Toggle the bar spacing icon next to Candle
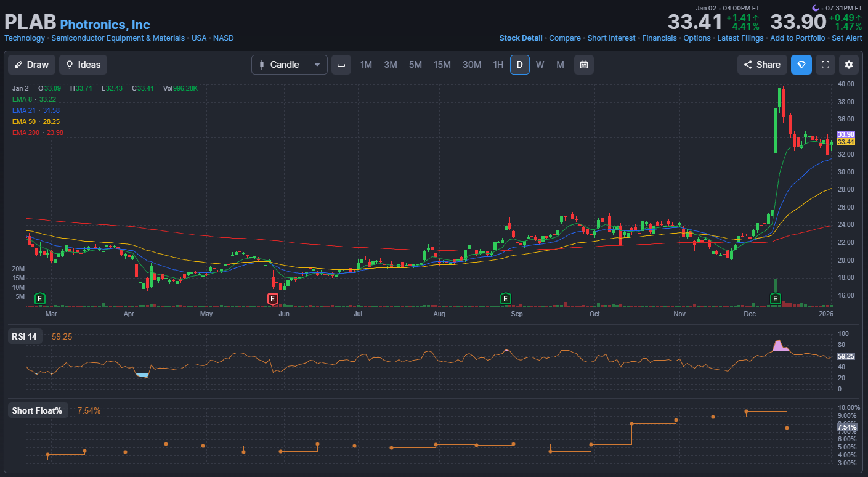 [x=341, y=65]
